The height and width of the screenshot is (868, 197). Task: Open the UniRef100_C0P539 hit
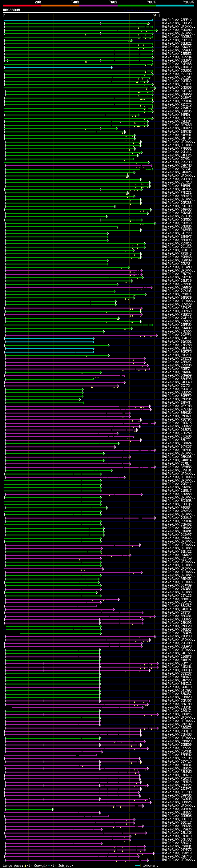click(x=177, y=81)
